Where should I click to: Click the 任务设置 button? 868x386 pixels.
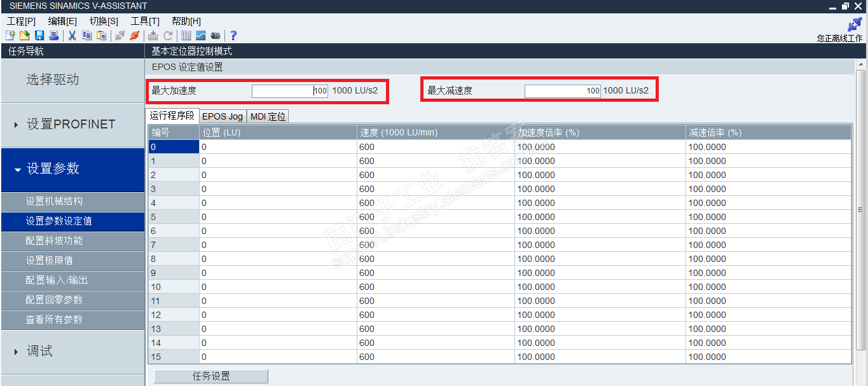pos(211,376)
